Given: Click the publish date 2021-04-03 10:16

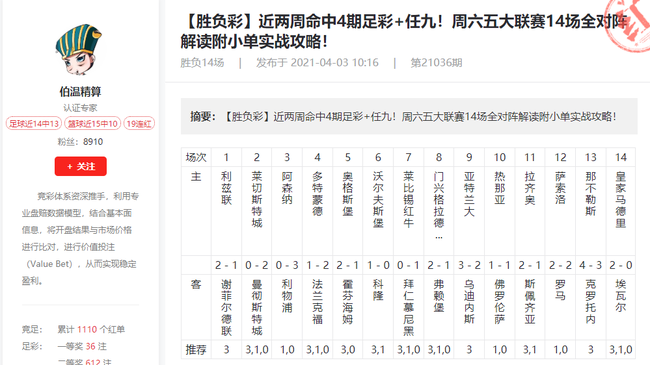Looking at the screenshot, I should tap(334, 63).
